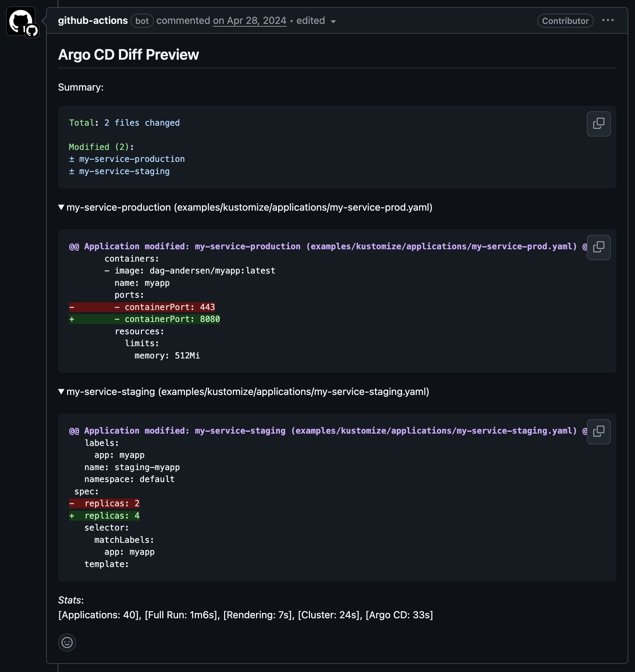Copy the summary code block
This screenshot has height=672, width=635.
[598, 124]
